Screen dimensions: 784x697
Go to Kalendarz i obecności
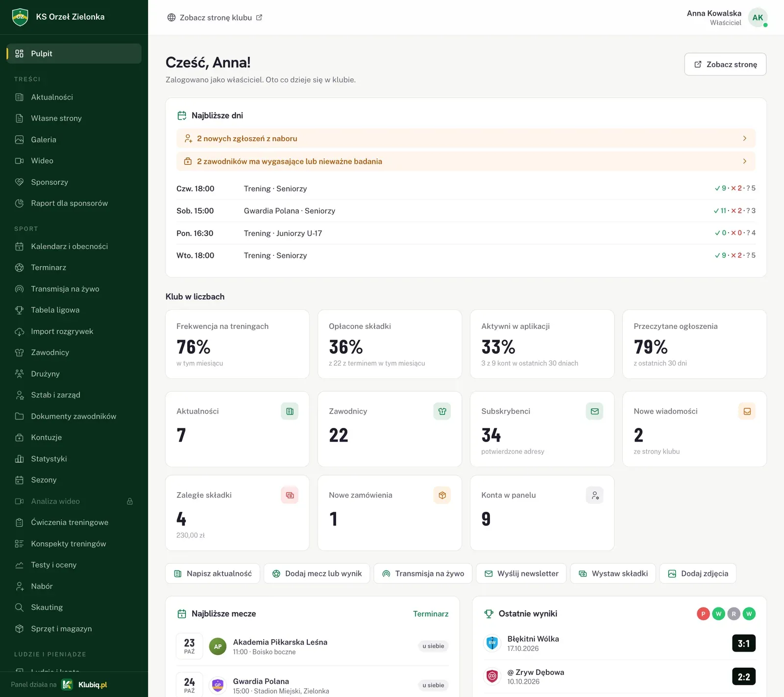click(74, 246)
